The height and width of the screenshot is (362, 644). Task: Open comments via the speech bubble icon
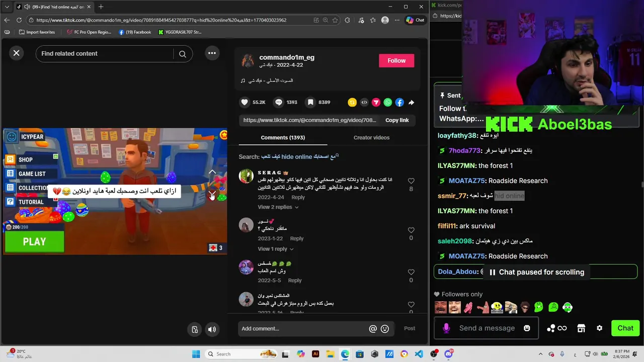tap(278, 102)
